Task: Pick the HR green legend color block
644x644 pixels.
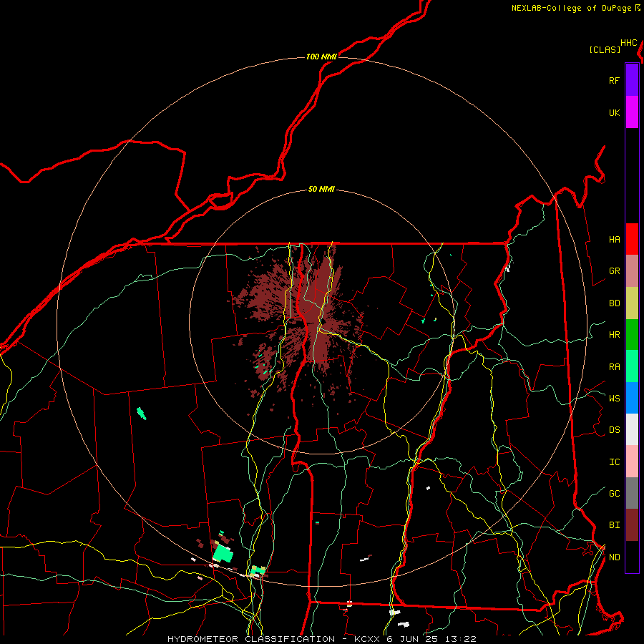Action: (632, 335)
